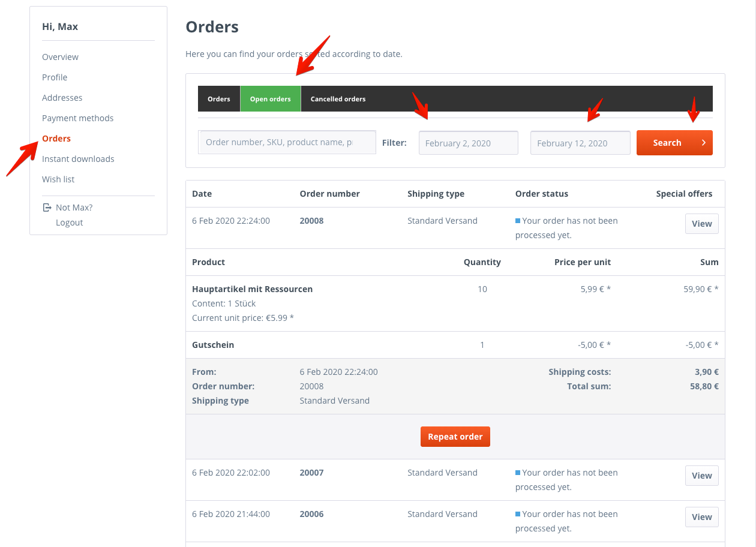The height and width of the screenshot is (547, 756).
Task: Click blue status square of order 20007
Action: [518, 473]
